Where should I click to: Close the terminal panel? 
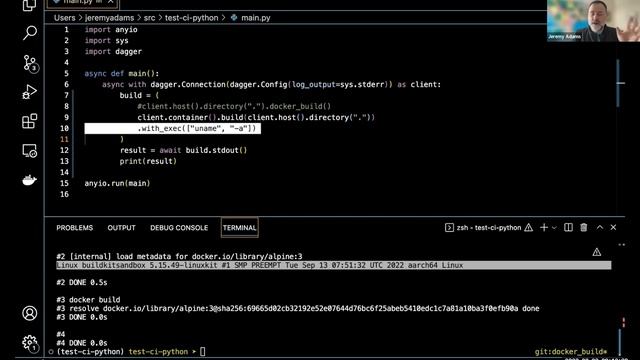point(613,227)
